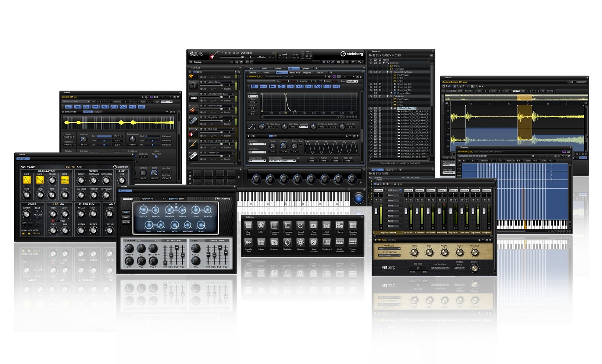Viewport: 602px width, 364px height.
Task: Open the Mixer icon in Select panel
Action: 261,242
